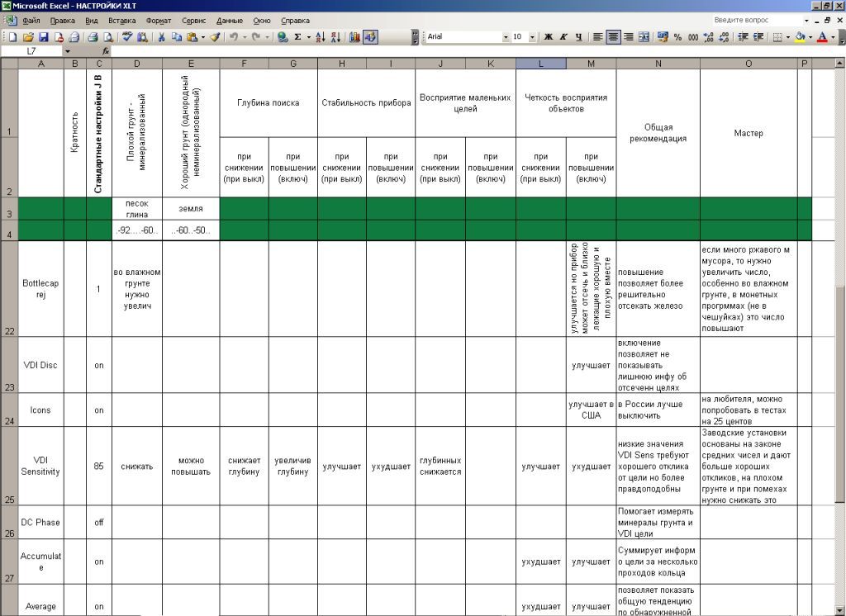Open the Chart Wizard icon
This screenshot has height=616, width=846.
coord(355,37)
